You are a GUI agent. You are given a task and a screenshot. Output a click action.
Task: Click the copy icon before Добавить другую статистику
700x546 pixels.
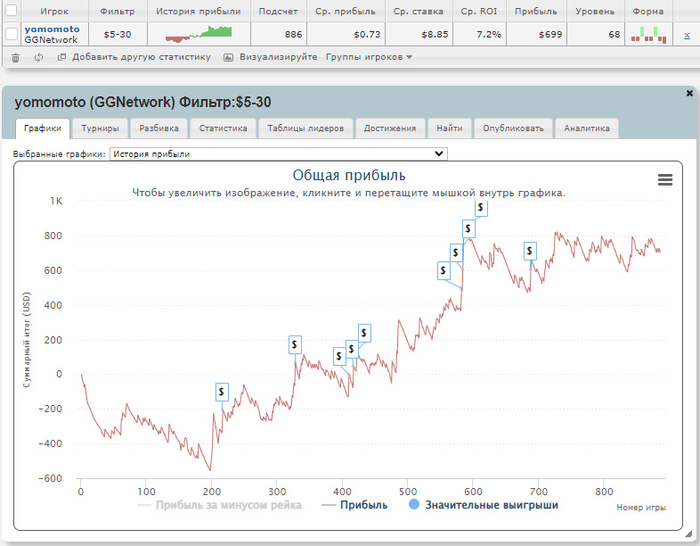click(62, 57)
